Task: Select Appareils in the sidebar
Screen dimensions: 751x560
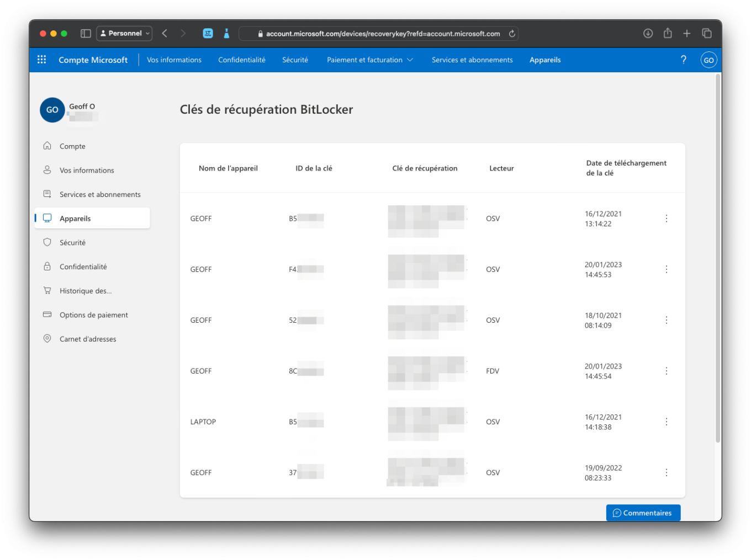Action: [92, 218]
